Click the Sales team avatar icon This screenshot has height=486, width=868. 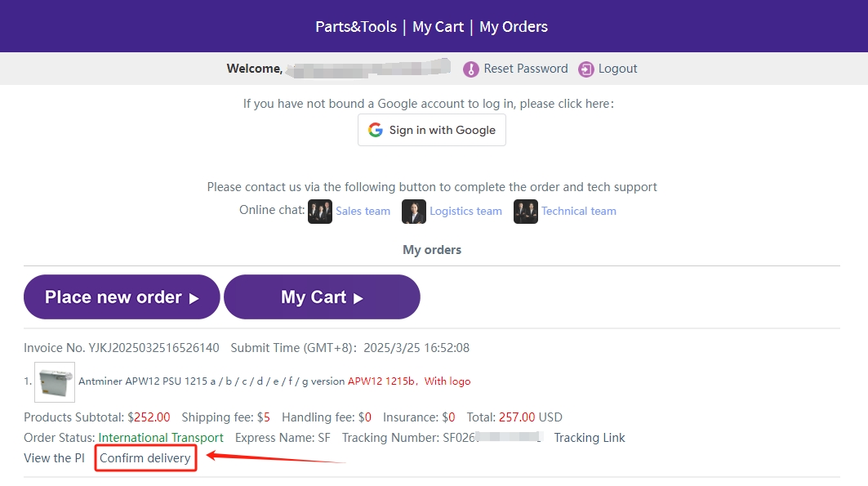coord(320,212)
